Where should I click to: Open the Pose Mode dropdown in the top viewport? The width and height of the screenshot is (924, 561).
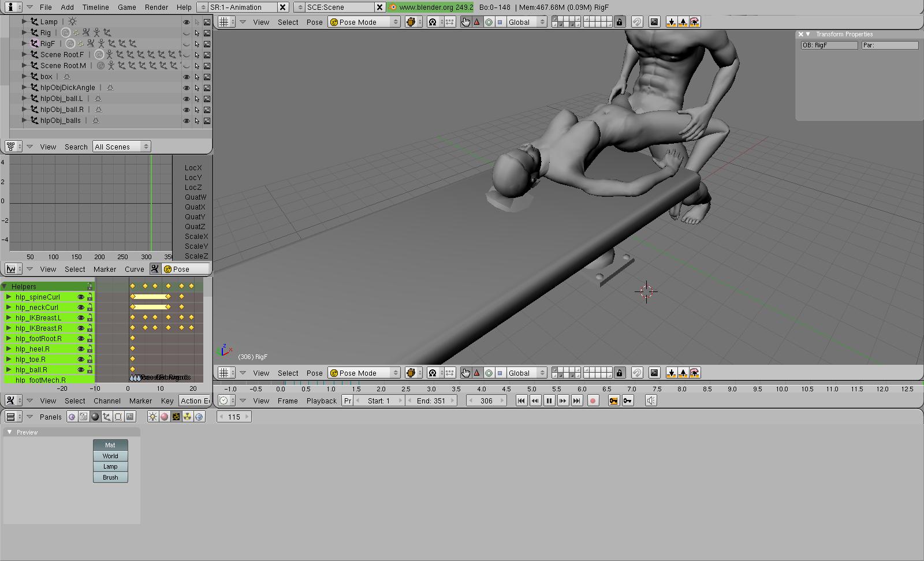coord(364,22)
